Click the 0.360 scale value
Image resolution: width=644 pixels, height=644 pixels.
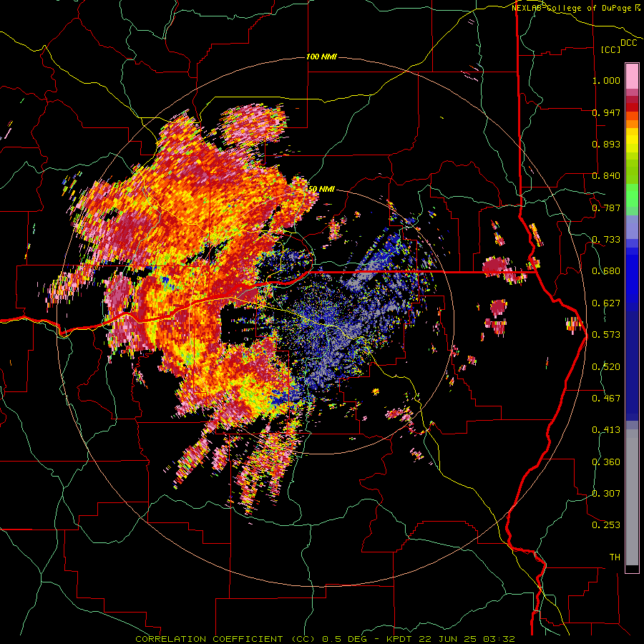606,462
